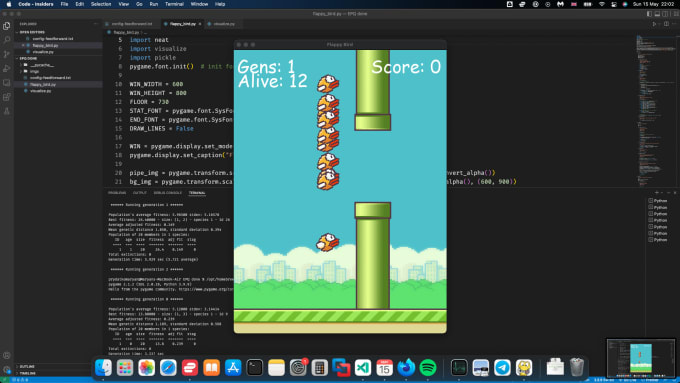Open the Go menu

(139, 4)
